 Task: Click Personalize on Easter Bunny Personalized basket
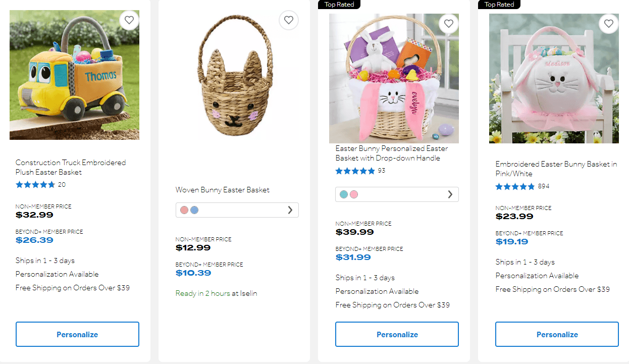[397, 334]
